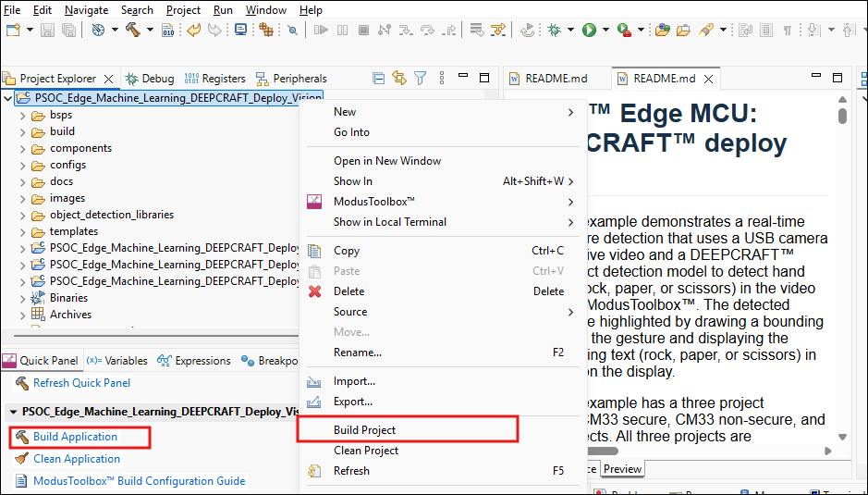
Task: Open the dropdown arrow beside Run button
Action: point(605,30)
